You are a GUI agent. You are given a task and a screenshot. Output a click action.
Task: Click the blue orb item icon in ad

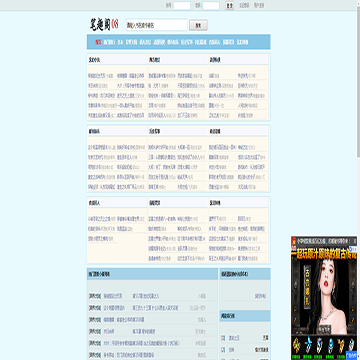pos(330,346)
